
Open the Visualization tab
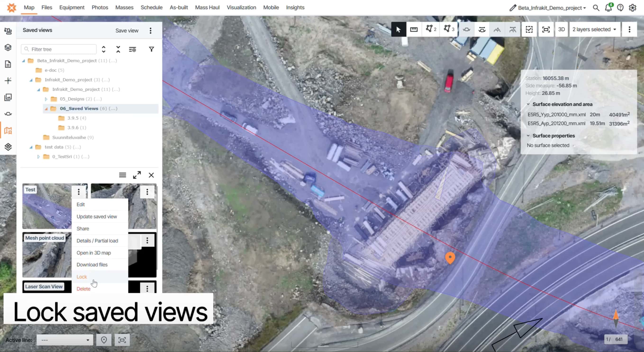241,8
